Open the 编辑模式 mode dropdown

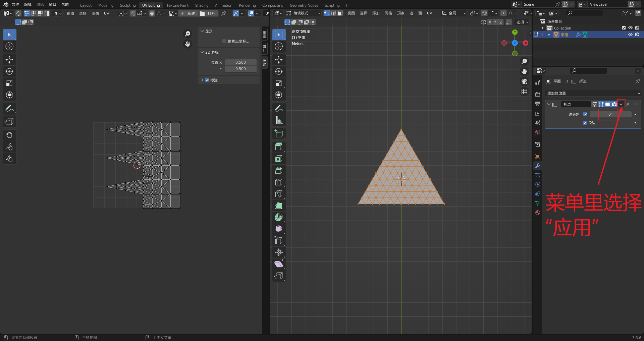[x=304, y=13]
